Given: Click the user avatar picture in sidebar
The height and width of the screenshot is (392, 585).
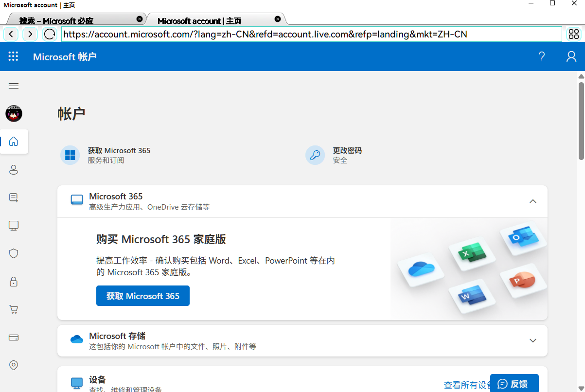Looking at the screenshot, I should coord(14,113).
